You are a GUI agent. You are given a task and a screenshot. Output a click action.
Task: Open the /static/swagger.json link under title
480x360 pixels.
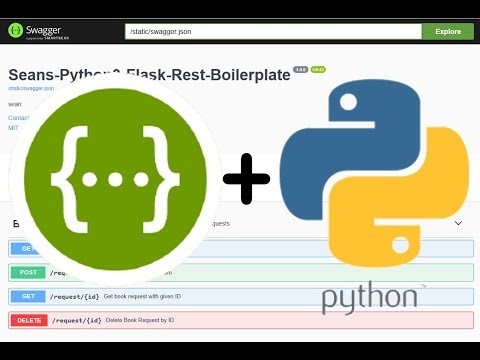pos(31,88)
